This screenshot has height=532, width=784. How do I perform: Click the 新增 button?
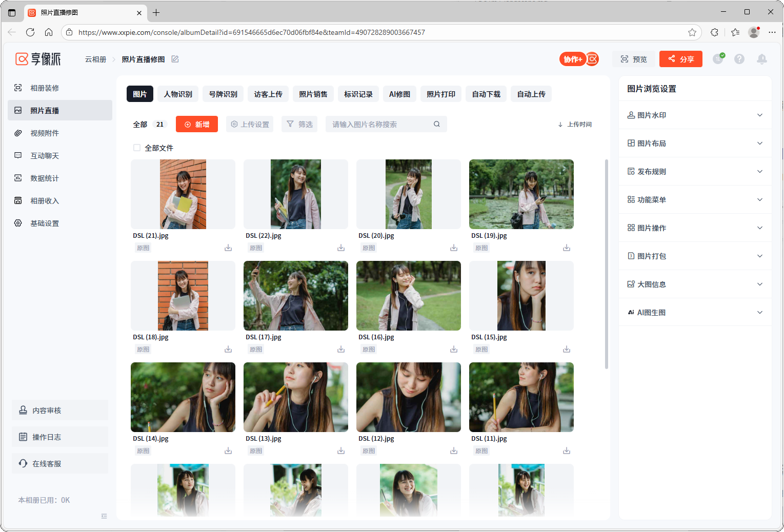point(197,125)
